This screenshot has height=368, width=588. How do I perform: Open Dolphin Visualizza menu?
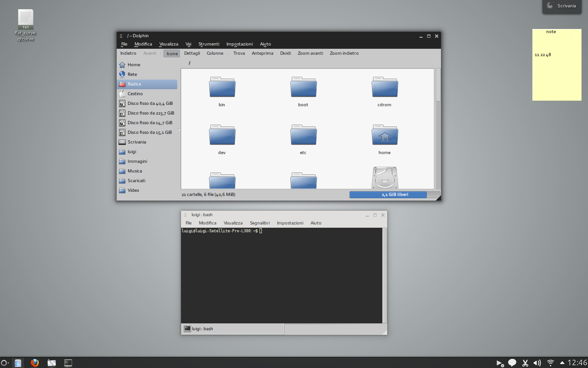[169, 44]
